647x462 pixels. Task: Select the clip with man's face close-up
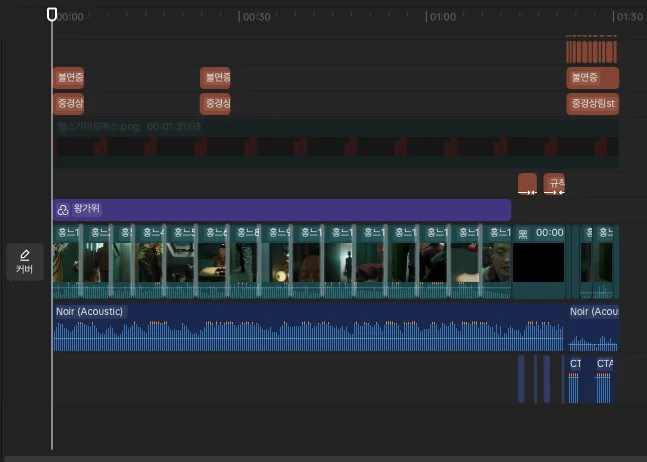pos(496,262)
